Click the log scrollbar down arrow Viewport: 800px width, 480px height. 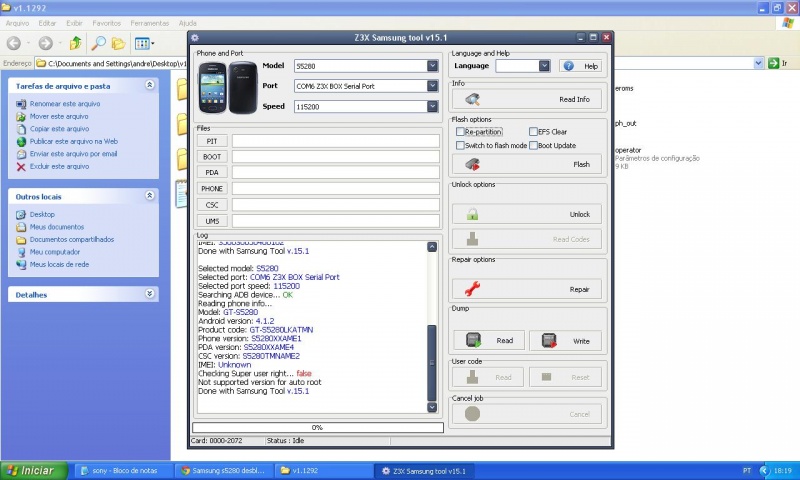(x=432, y=407)
